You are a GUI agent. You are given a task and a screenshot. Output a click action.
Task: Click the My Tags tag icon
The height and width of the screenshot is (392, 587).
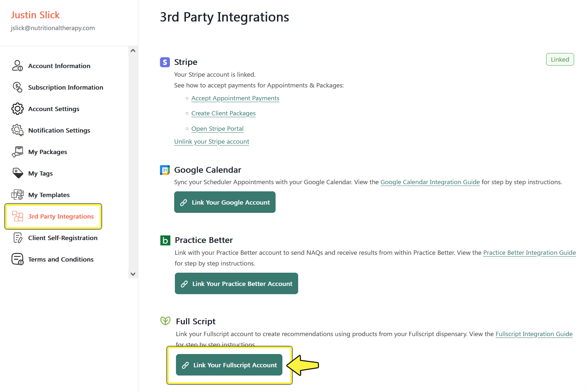click(x=18, y=173)
